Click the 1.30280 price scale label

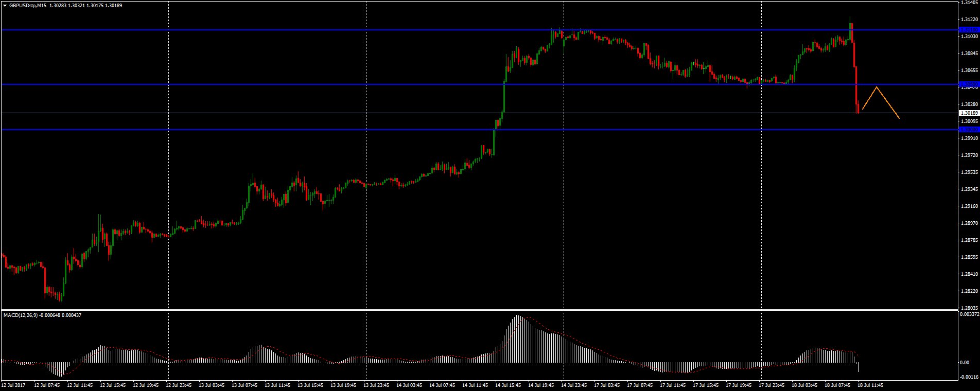click(970, 104)
